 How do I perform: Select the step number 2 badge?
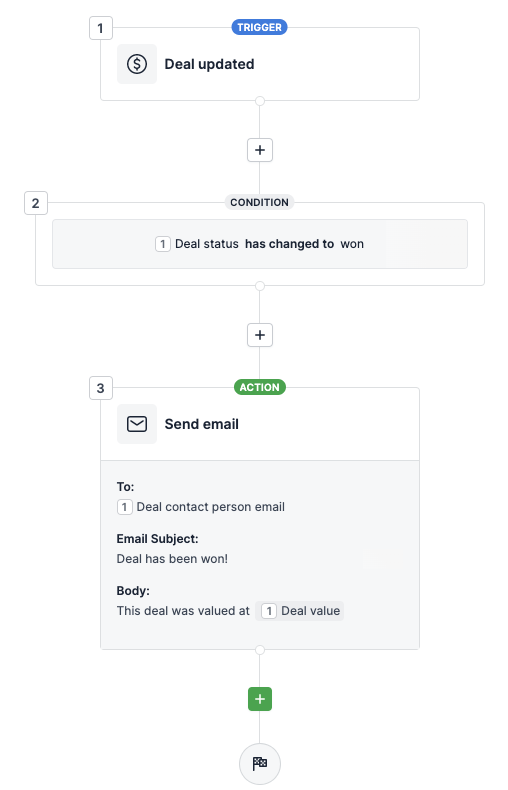coord(36,203)
